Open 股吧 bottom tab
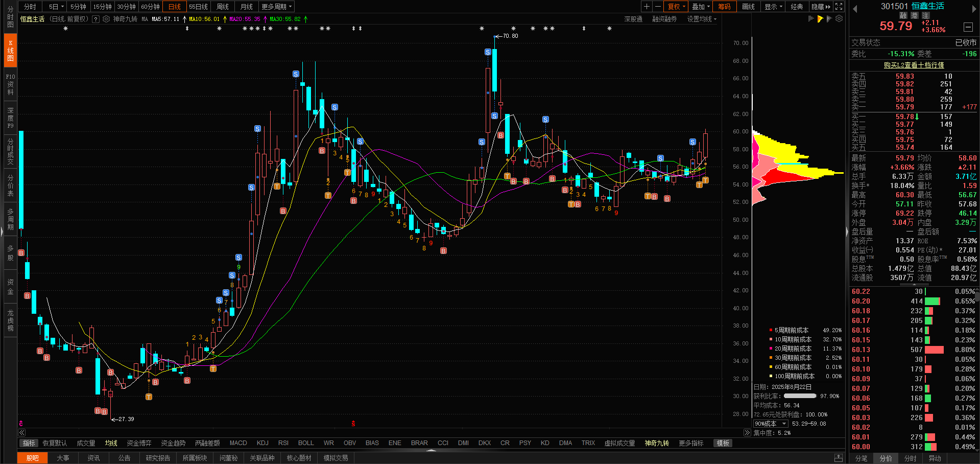 coord(33,458)
